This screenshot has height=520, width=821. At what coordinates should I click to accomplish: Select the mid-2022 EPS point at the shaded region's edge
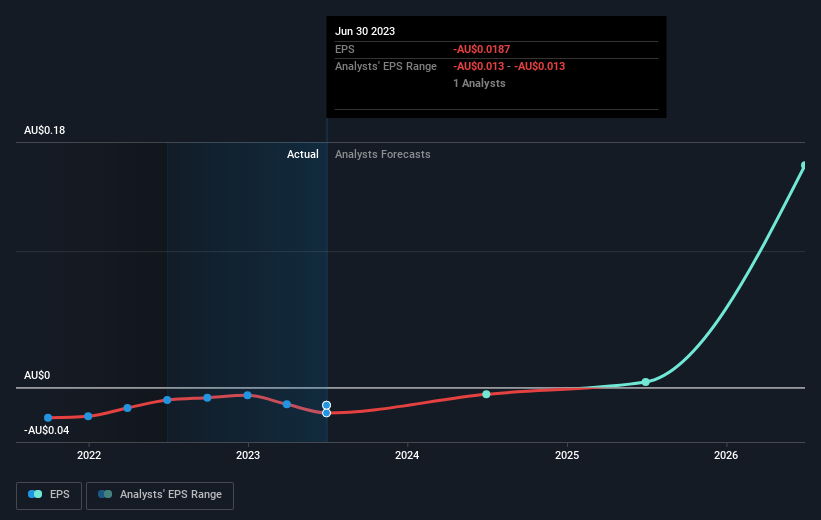click(x=167, y=400)
